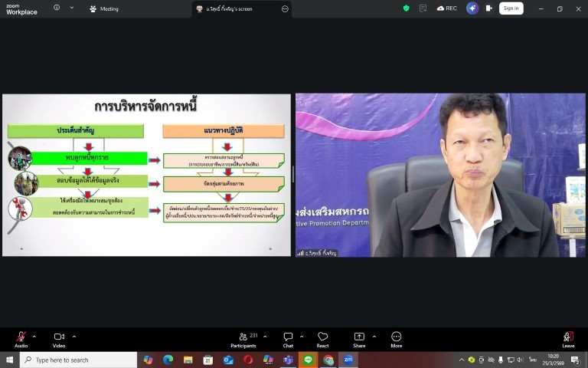Select the Meeting tab at top

coord(104,8)
